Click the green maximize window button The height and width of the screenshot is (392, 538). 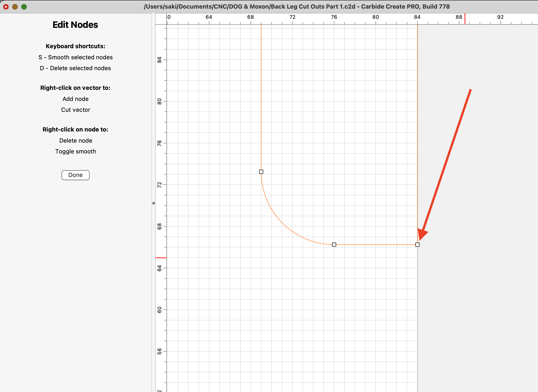pos(24,7)
